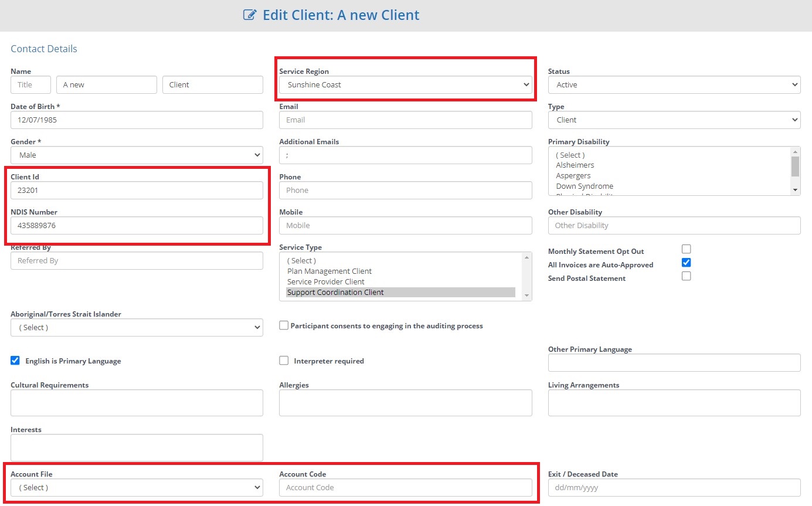This screenshot has width=812, height=506.
Task: Select Down Syndrome as the Primary Disability
Action: (585, 186)
